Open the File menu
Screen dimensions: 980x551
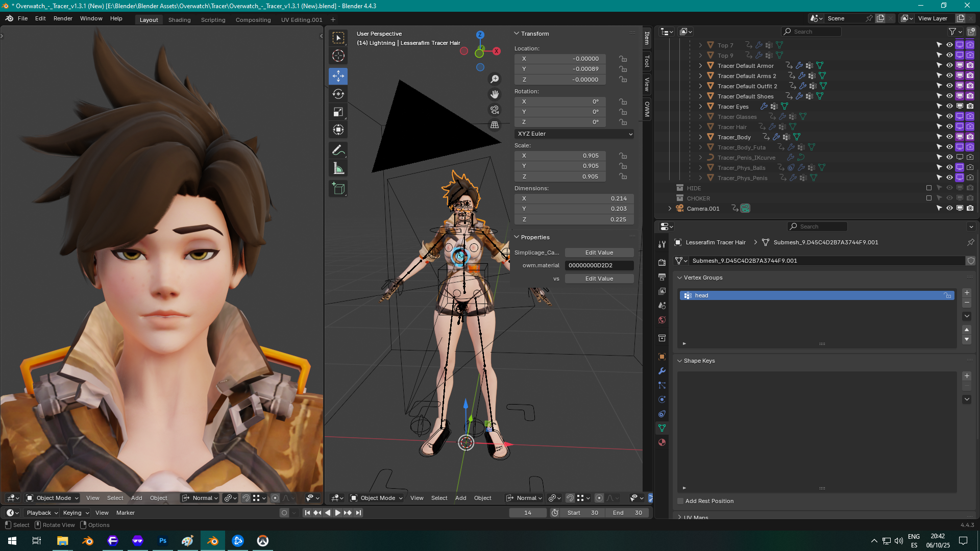click(x=22, y=18)
